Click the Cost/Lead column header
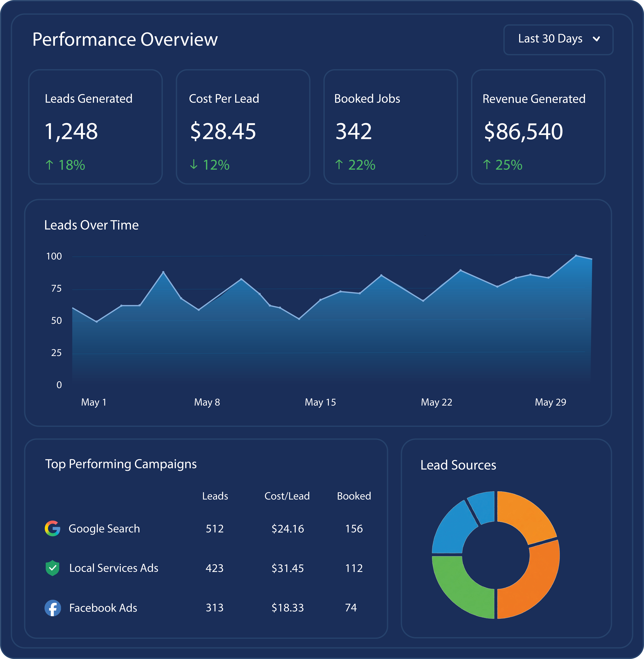644x659 pixels. [x=287, y=496]
